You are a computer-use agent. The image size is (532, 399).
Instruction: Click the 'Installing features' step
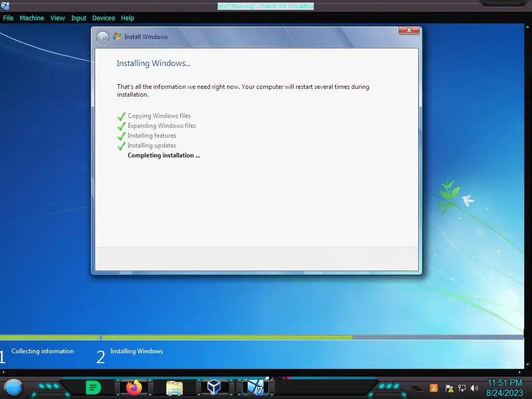[152, 136]
